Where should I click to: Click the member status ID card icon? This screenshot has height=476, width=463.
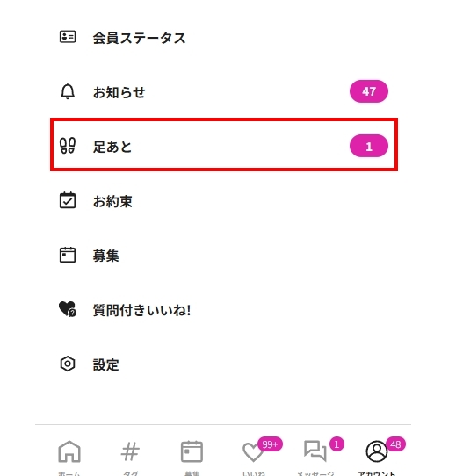pos(68,37)
